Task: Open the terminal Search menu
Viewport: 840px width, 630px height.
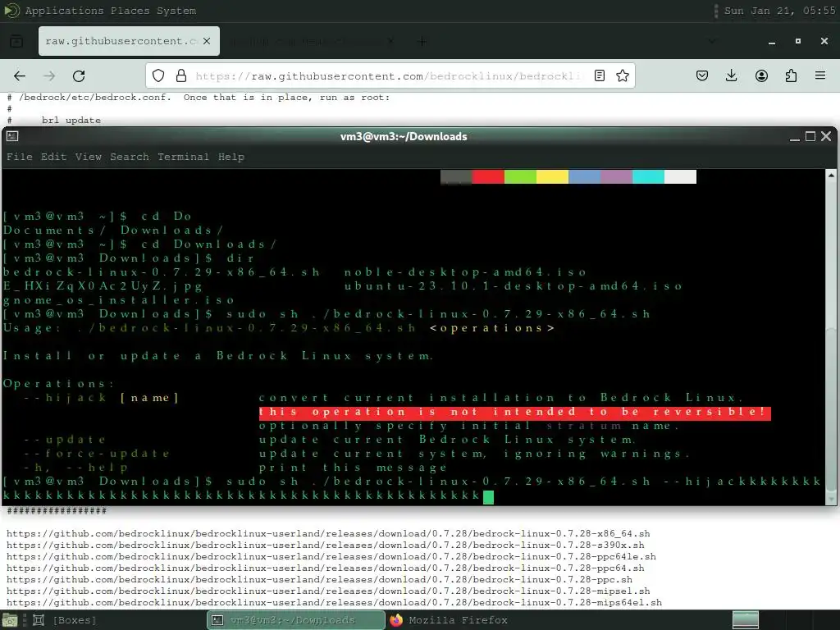Action: pos(130,157)
